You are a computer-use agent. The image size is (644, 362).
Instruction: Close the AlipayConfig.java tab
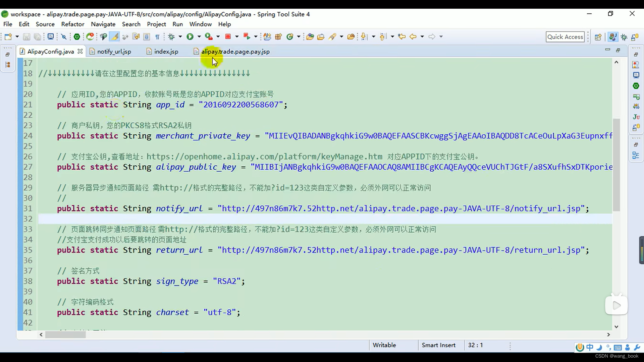(80, 51)
